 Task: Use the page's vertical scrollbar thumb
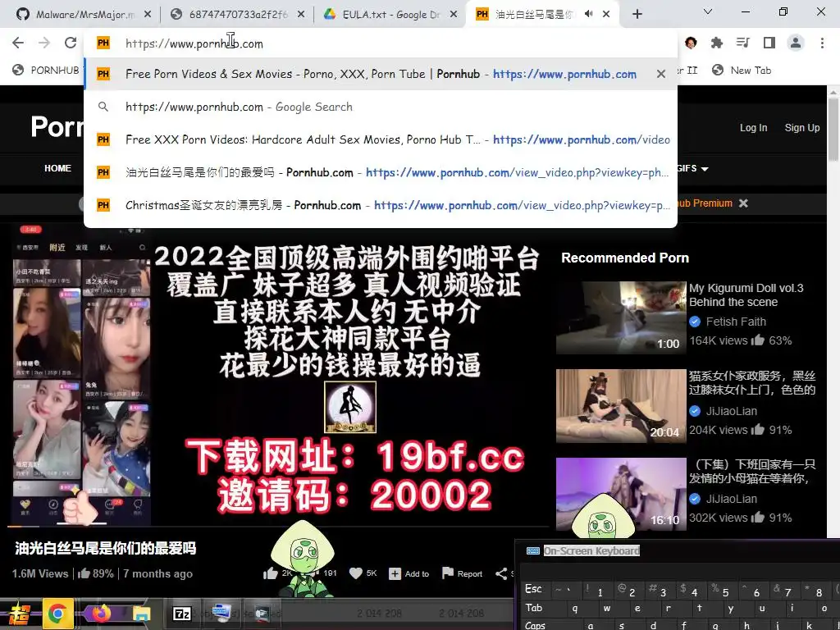(833, 129)
